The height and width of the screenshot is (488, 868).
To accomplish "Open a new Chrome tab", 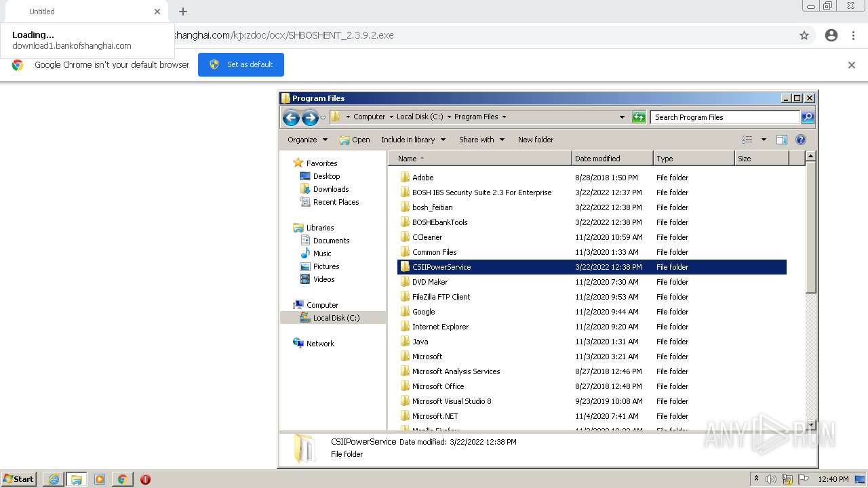I will [183, 12].
